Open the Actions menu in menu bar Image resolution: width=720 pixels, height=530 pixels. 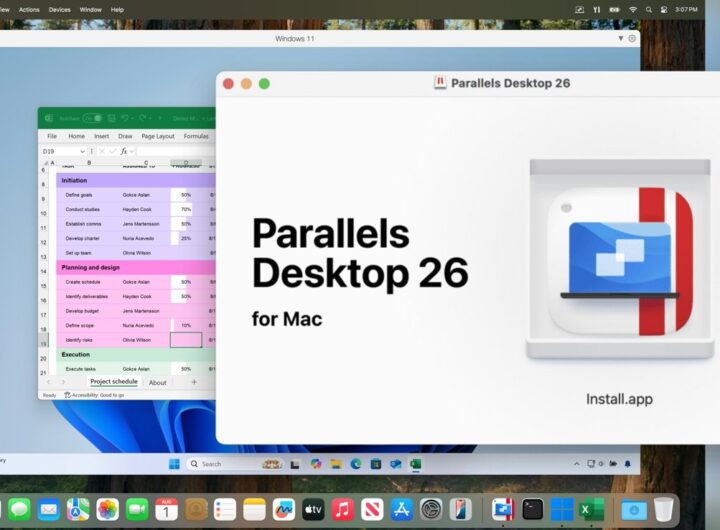(29, 9)
